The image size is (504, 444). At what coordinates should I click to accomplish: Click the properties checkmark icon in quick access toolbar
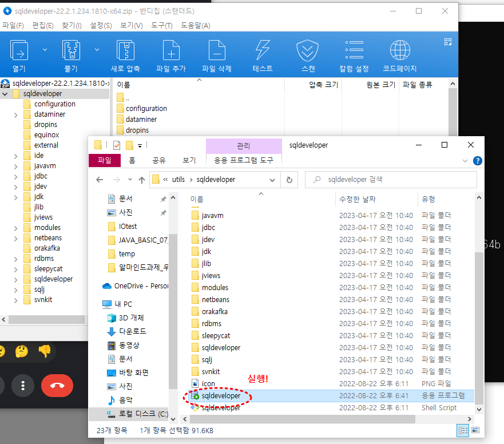pos(117,145)
